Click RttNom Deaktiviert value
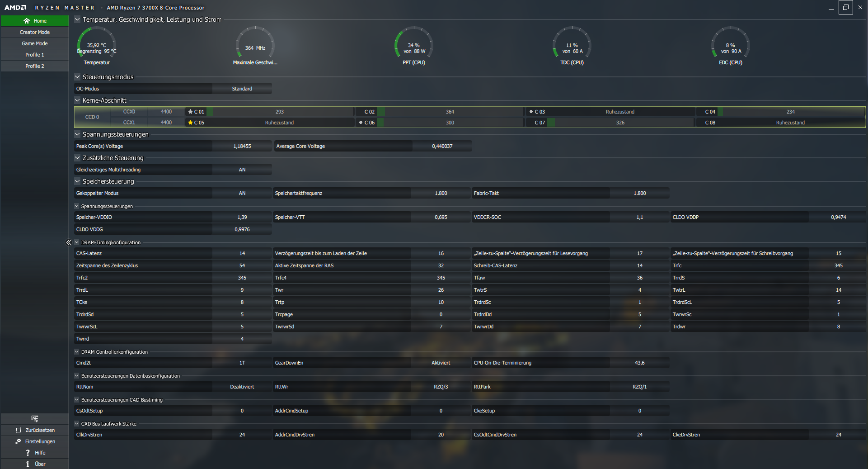The image size is (868, 469). coord(242,387)
